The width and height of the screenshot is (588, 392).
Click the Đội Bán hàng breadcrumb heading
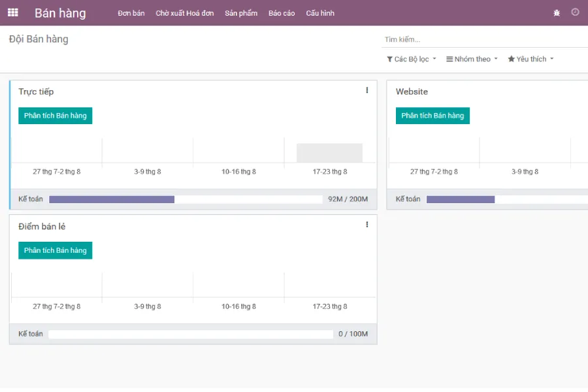39,39
